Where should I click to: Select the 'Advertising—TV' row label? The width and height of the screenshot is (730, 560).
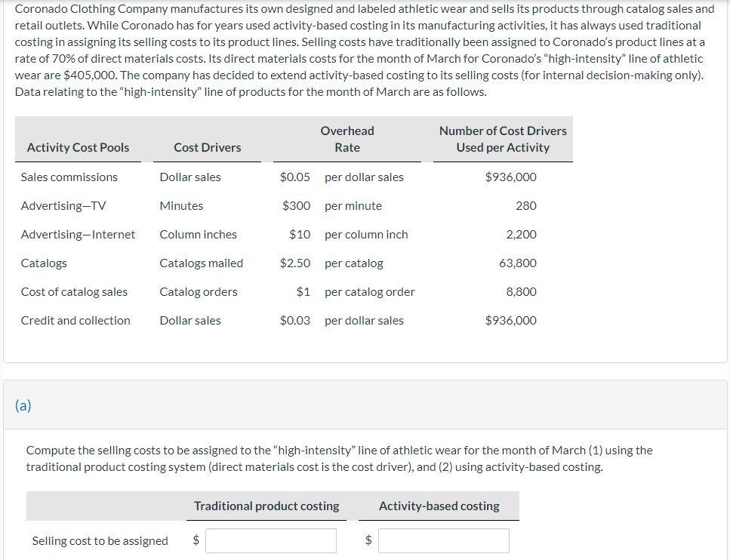point(63,206)
